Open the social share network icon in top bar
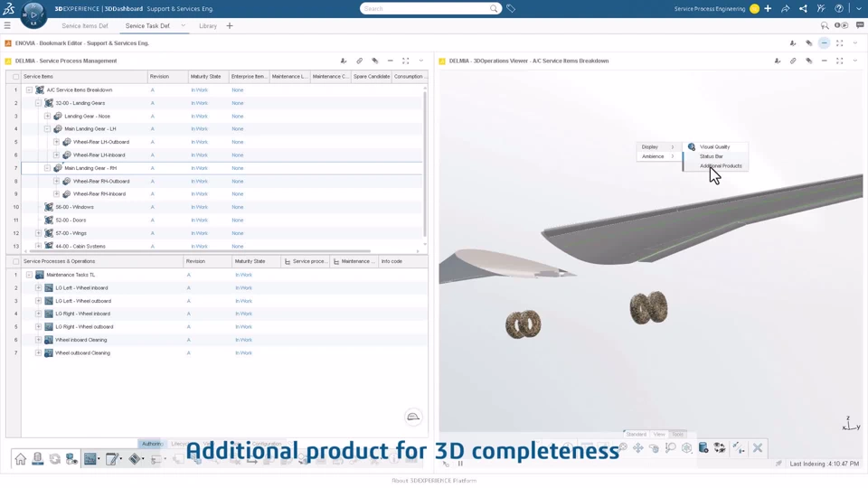This screenshot has height=488, width=868. [x=803, y=8]
